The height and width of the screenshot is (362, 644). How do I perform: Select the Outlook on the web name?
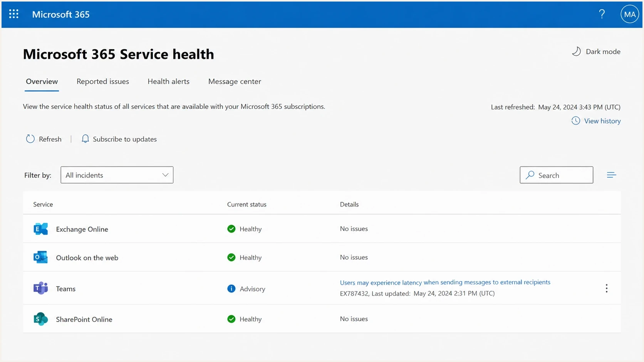tap(87, 258)
